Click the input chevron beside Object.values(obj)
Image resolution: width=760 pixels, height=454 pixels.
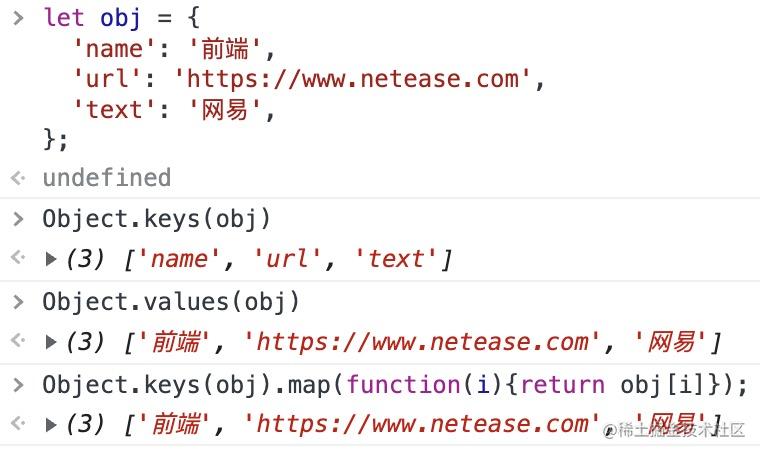point(18,302)
